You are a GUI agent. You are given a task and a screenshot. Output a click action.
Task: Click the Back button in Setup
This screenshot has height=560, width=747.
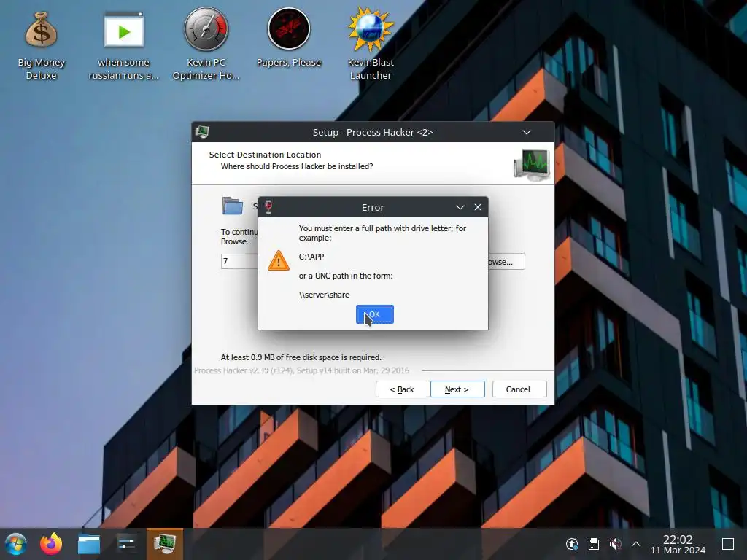pyautogui.click(x=403, y=389)
